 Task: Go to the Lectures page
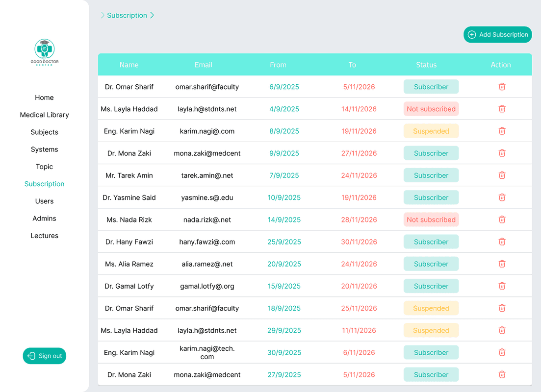[x=45, y=236]
